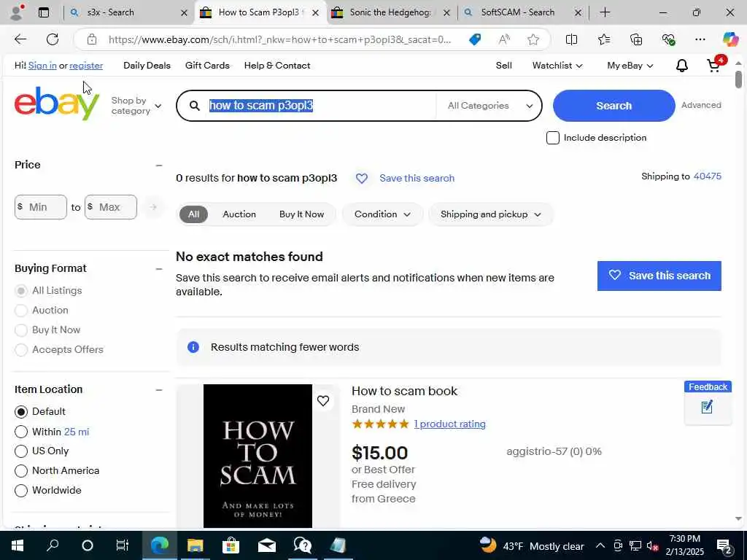Open File Explorer from taskbar
Screen dimensions: 747x560
(195, 545)
